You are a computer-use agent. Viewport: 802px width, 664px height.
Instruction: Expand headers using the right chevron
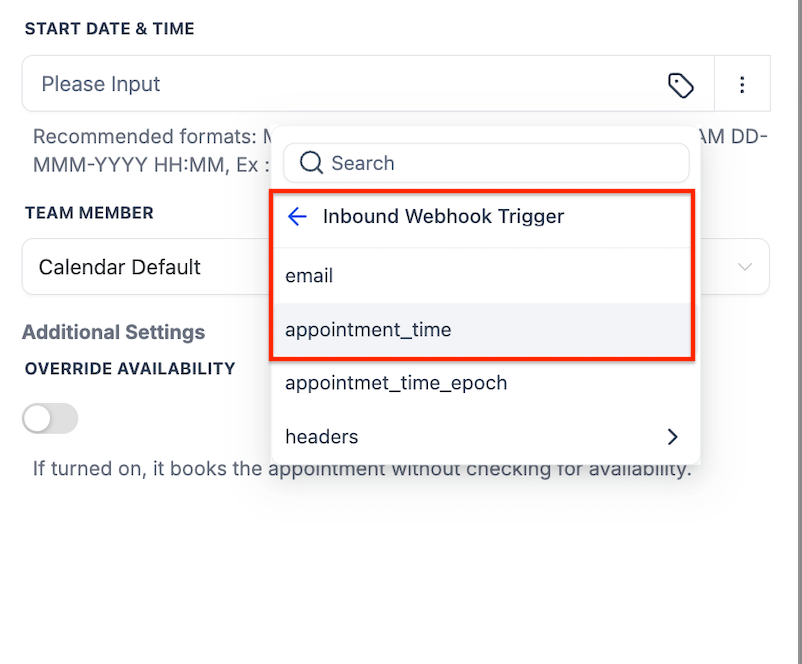coord(672,437)
